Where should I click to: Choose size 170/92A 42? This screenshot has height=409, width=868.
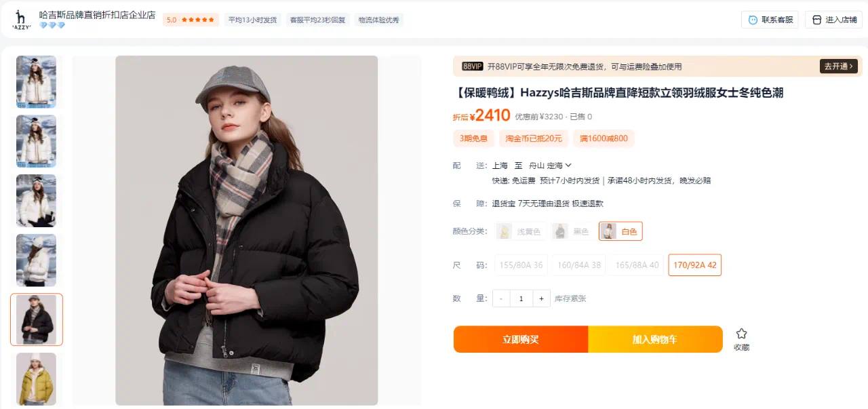tap(694, 265)
